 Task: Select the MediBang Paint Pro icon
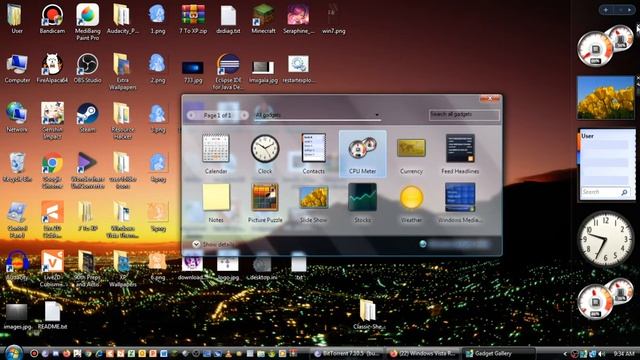pos(87,22)
